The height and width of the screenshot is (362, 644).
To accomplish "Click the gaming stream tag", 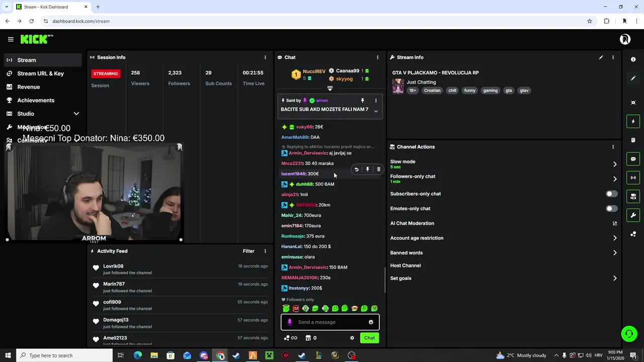I will (490, 90).
